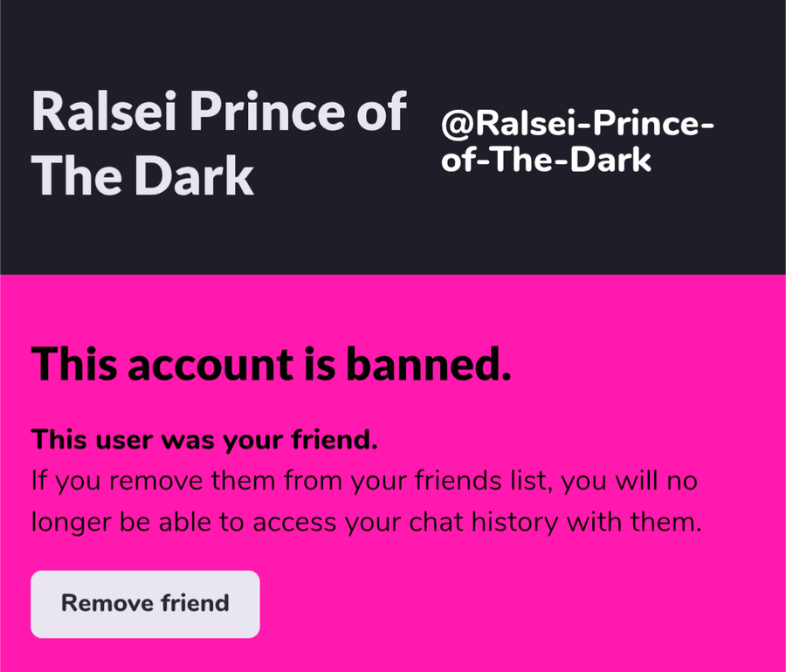Select the display name Ralsei Prince of The Dark
Screen dimensions: 786x672
pyautogui.click(x=218, y=143)
